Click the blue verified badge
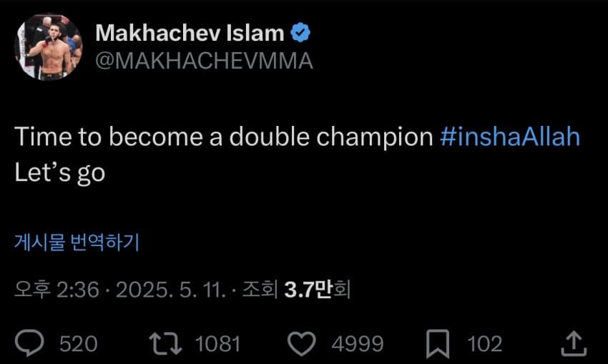The height and width of the screenshot is (364, 608). (x=300, y=33)
